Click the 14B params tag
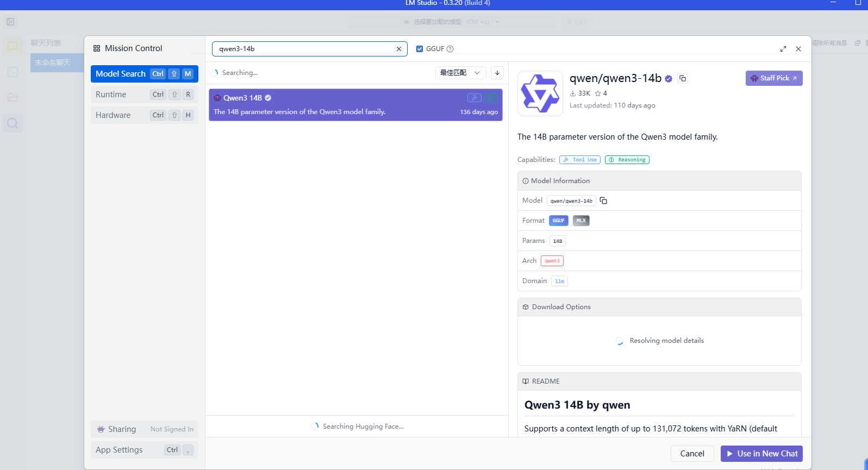The height and width of the screenshot is (470, 868). pyautogui.click(x=558, y=241)
